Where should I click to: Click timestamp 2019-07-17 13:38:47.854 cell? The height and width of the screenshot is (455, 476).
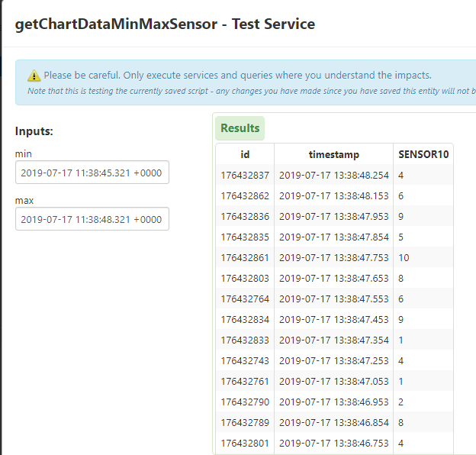pos(333,237)
